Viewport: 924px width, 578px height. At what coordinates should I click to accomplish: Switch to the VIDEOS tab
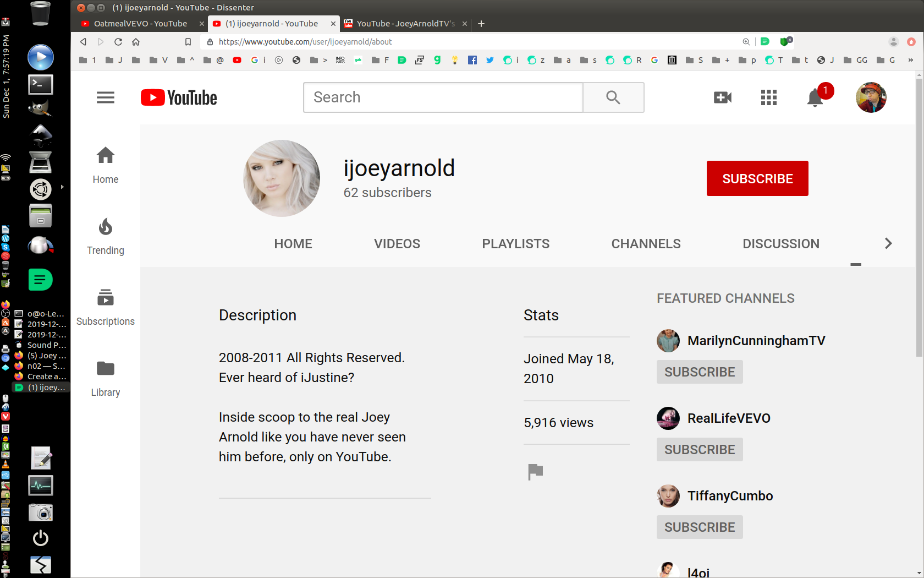[397, 243]
